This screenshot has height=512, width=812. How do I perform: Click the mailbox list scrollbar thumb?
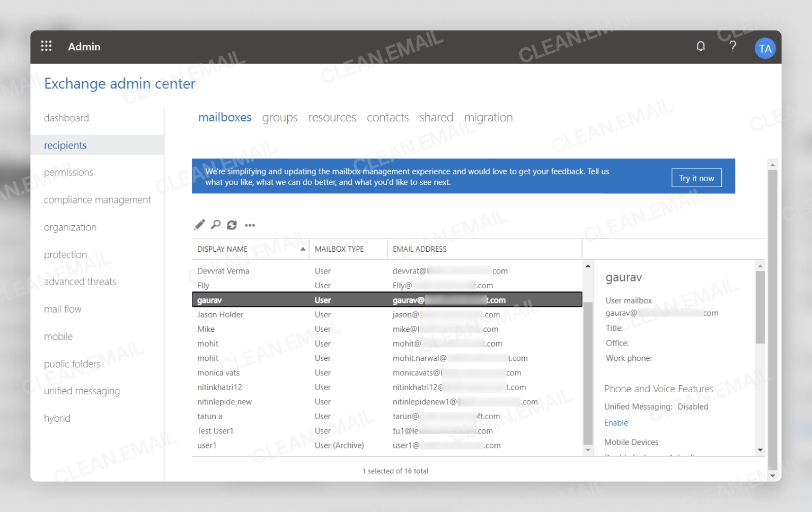588,373
